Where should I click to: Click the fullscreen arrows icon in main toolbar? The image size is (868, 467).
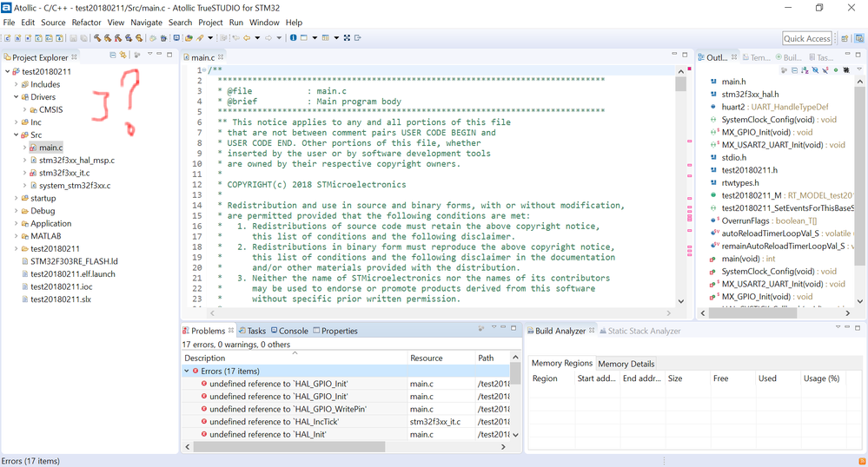coord(347,37)
